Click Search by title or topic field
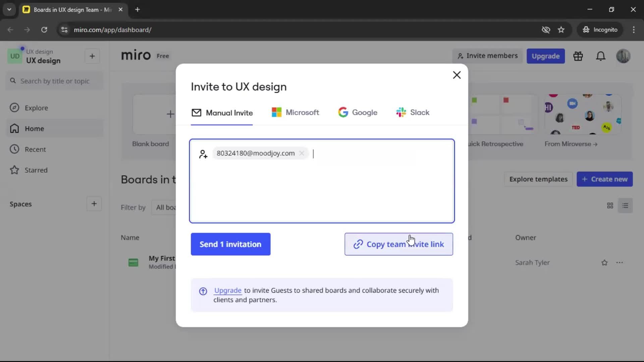This screenshot has width=644, height=362. coord(55,81)
